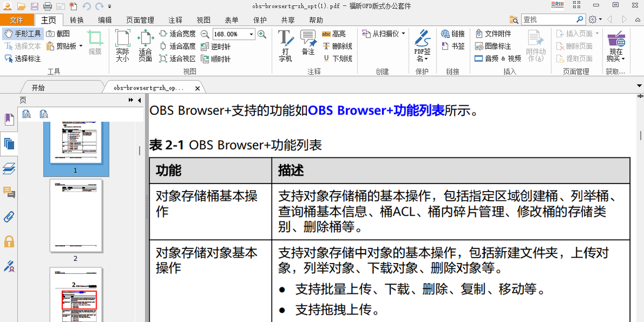Select the 高亮 highlight tool
The height and width of the screenshot is (322, 644).
tap(334, 34)
